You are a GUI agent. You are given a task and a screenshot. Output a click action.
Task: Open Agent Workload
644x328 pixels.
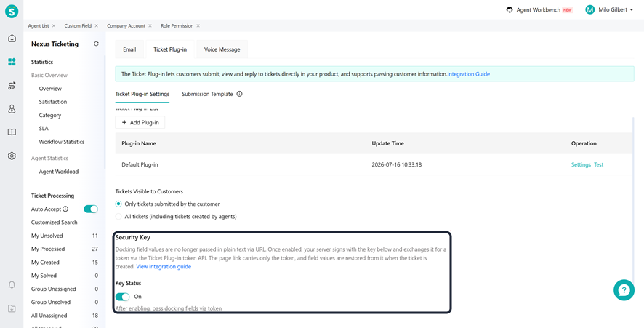(x=59, y=172)
